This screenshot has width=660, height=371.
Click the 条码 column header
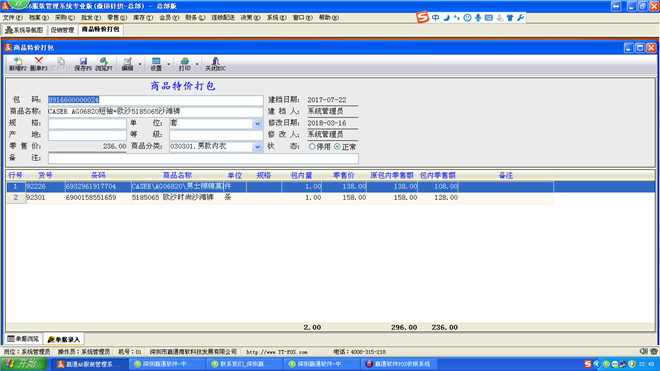tap(98, 175)
